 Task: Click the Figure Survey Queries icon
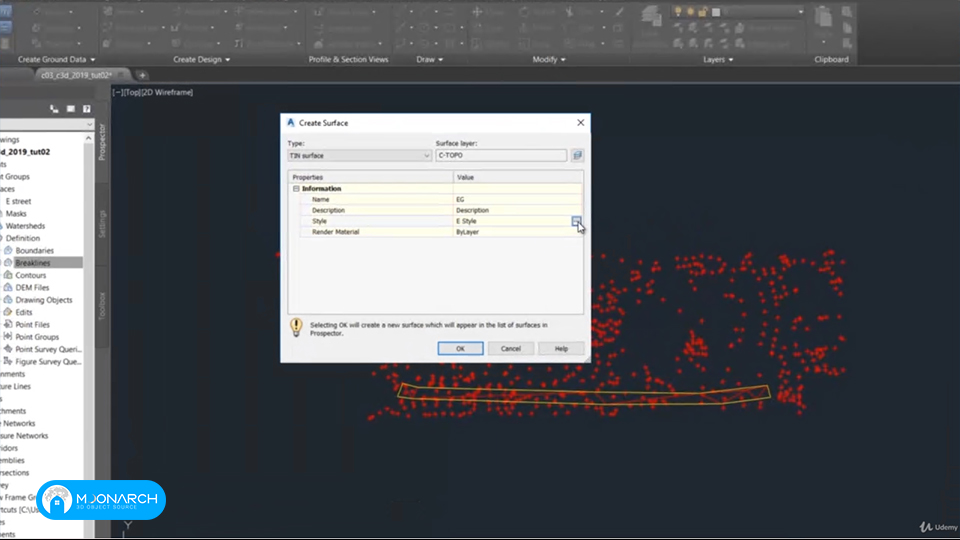8,361
